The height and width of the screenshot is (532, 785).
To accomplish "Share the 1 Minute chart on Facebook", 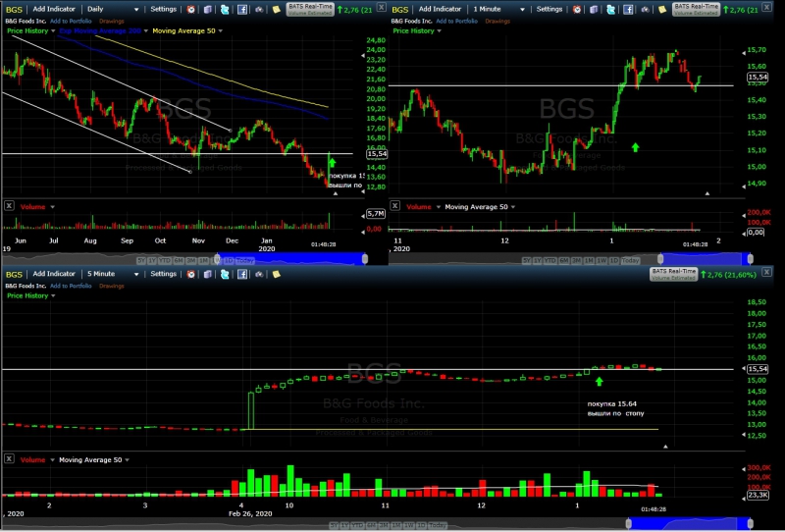I will tap(628, 9).
